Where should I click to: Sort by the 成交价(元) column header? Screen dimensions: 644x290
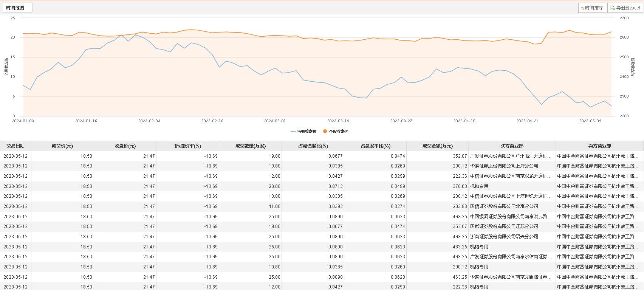click(62, 146)
